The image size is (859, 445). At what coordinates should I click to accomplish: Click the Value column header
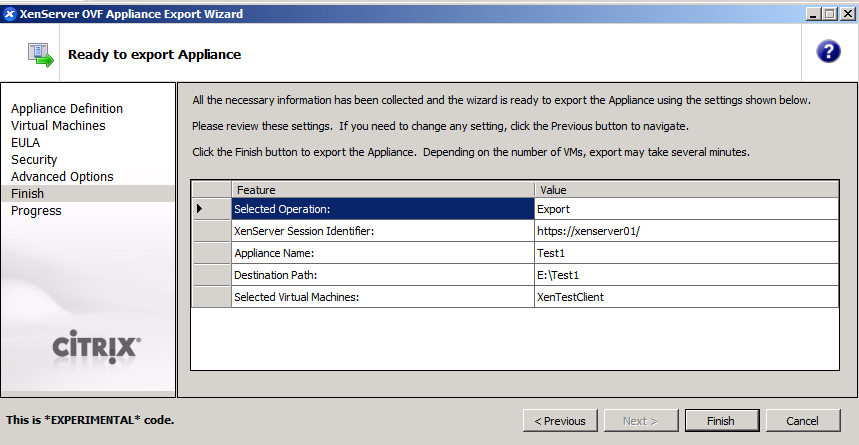(686, 190)
